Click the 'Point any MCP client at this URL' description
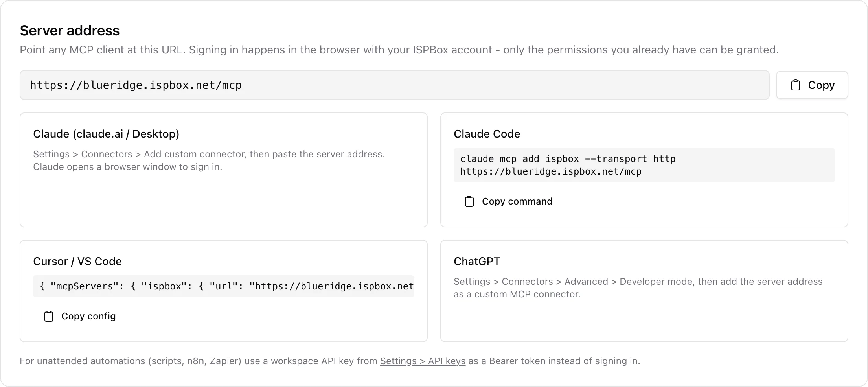Viewport: 868px width, 387px height. (x=399, y=50)
